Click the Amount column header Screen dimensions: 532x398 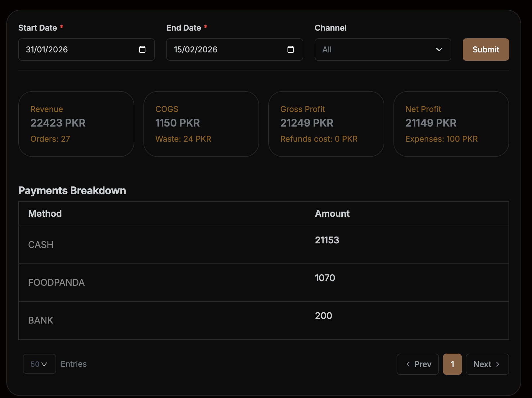pos(332,214)
